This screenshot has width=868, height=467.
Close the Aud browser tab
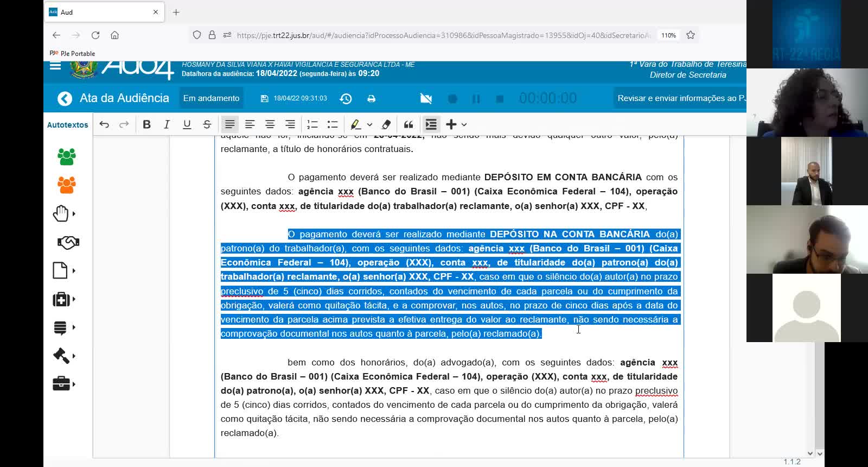pos(156,12)
